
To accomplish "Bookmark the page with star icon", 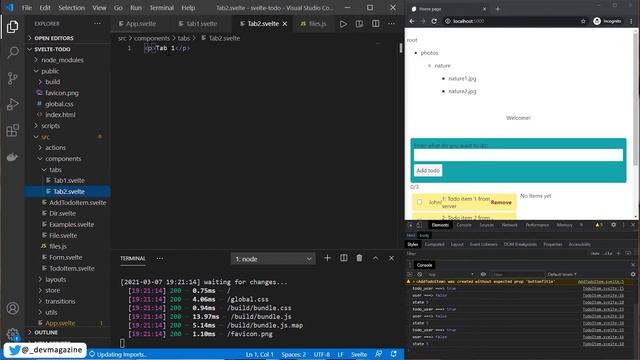I will (x=583, y=21).
